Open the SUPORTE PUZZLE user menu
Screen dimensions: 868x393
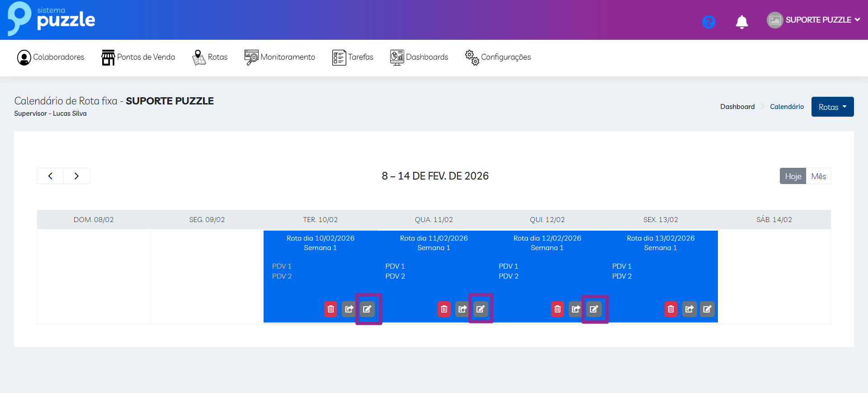814,20
